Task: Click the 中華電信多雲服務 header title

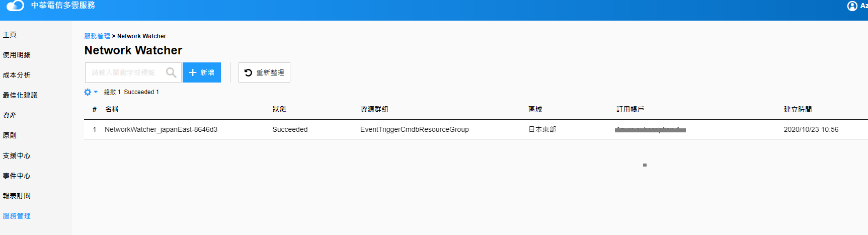Action: tap(63, 5)
